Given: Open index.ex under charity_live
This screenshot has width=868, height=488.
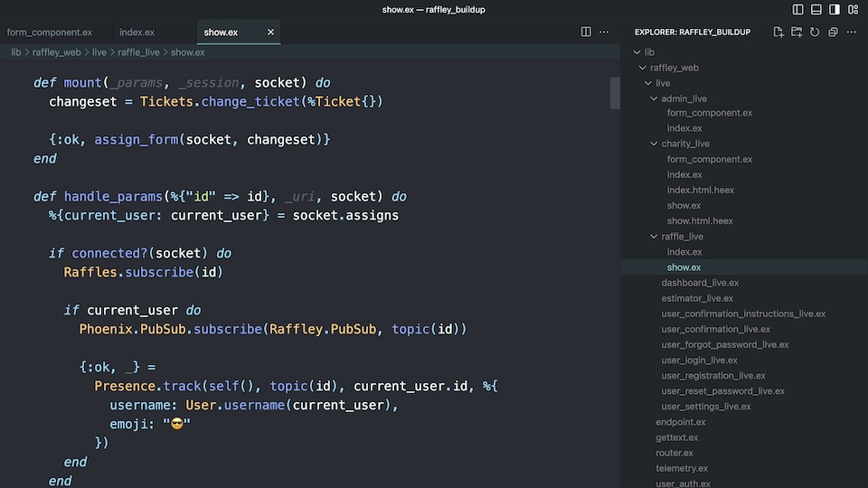Looking at the screenshot, I should click(x=684, y=174).
